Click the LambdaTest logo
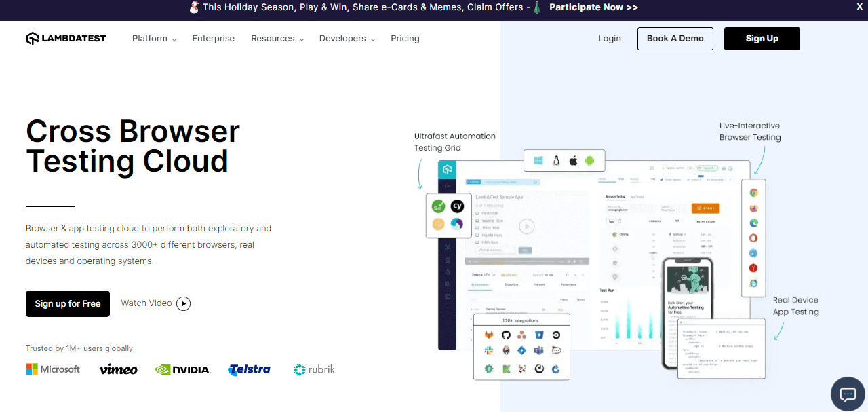Image resolution: width=868 pixels, height=412 pixels. click(x=66, y=39)
